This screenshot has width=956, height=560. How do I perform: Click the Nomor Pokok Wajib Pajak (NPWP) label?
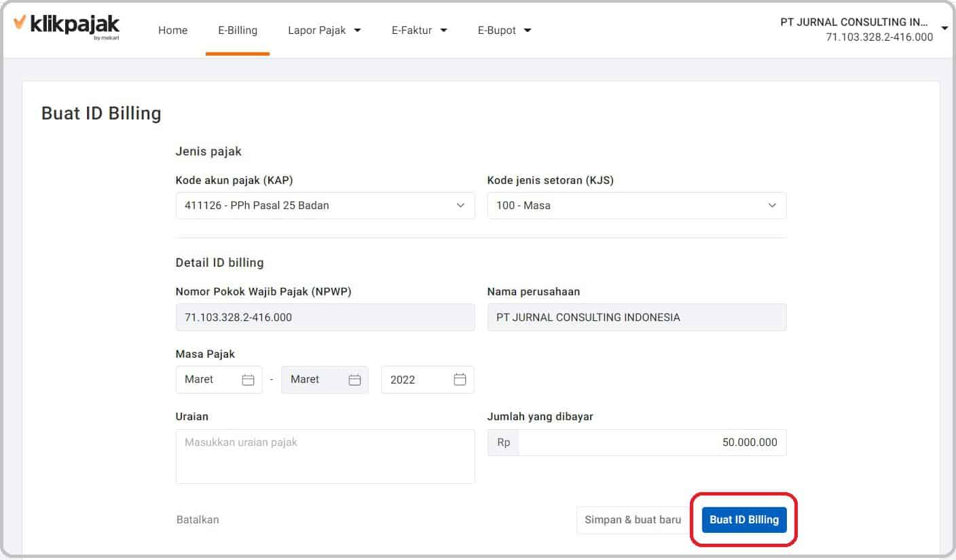[263, 291]
